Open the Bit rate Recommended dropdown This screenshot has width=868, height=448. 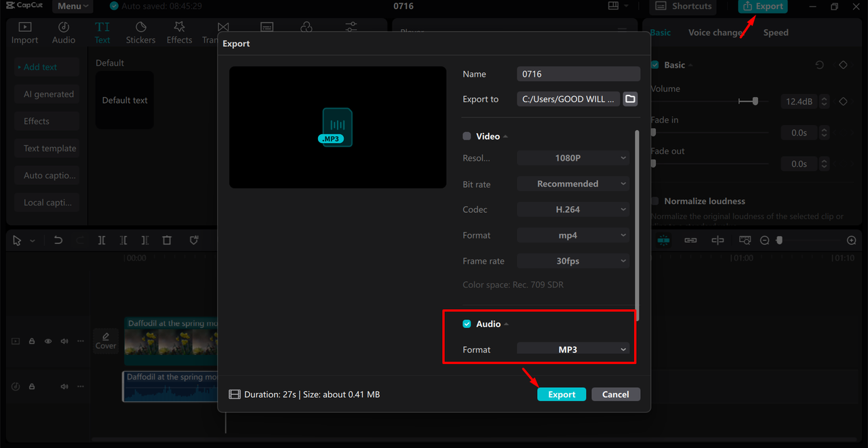573,184
